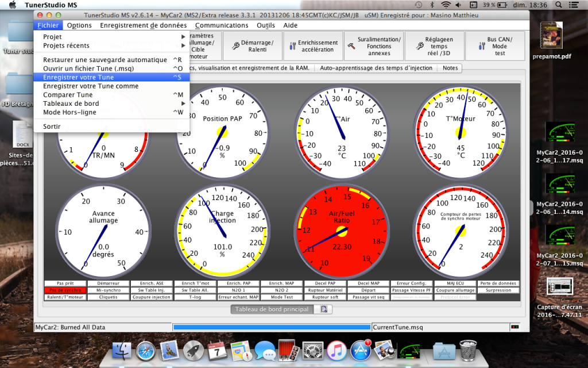
Task: Open the Mail app in the Dock
Action: tap(169, 351)
